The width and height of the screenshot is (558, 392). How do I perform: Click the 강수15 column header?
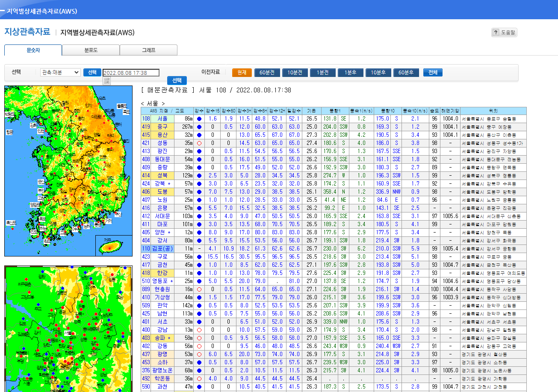[213, 111]
